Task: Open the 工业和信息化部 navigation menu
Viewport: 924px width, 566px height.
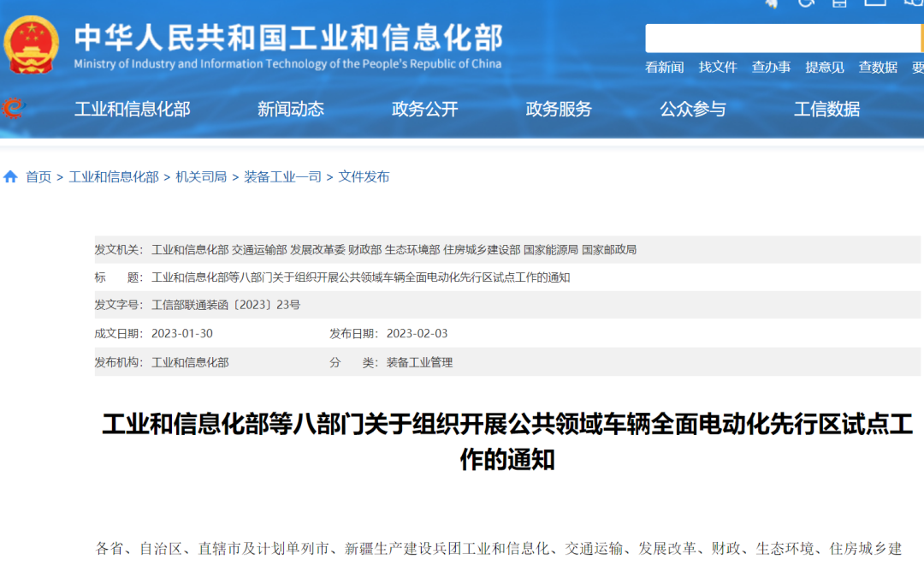Action: click(x=133, y=109)
